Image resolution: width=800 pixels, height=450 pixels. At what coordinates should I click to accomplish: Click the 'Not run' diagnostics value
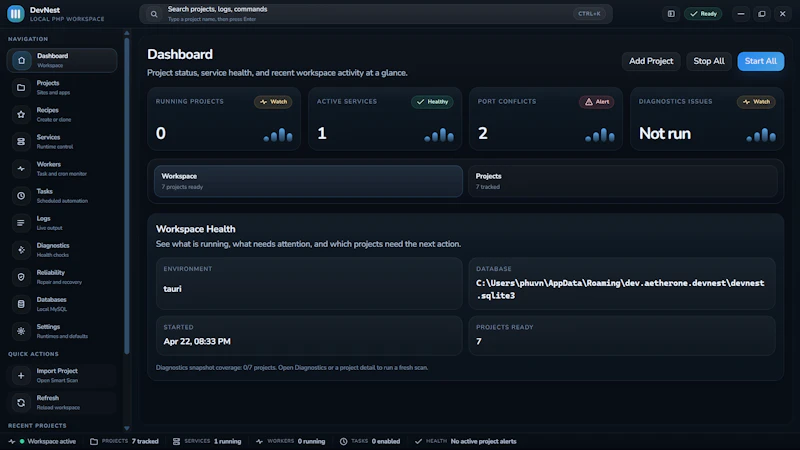tap(665, 134)
